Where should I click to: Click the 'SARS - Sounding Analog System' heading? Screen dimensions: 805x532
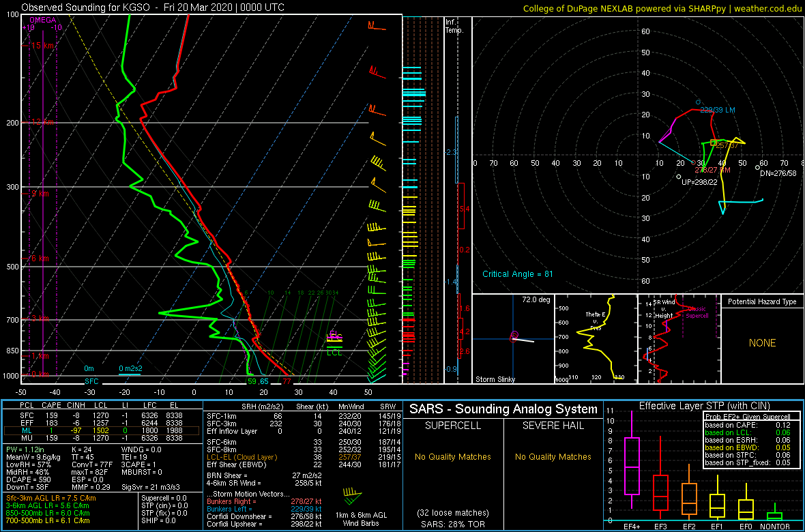pyautogui.click(x=503, y=409)
